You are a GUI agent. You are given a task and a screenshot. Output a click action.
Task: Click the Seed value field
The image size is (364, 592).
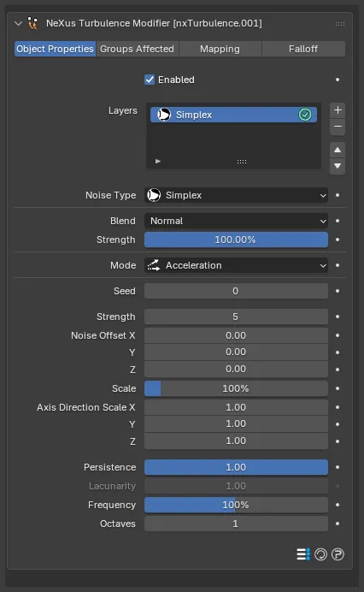[236, 291]
